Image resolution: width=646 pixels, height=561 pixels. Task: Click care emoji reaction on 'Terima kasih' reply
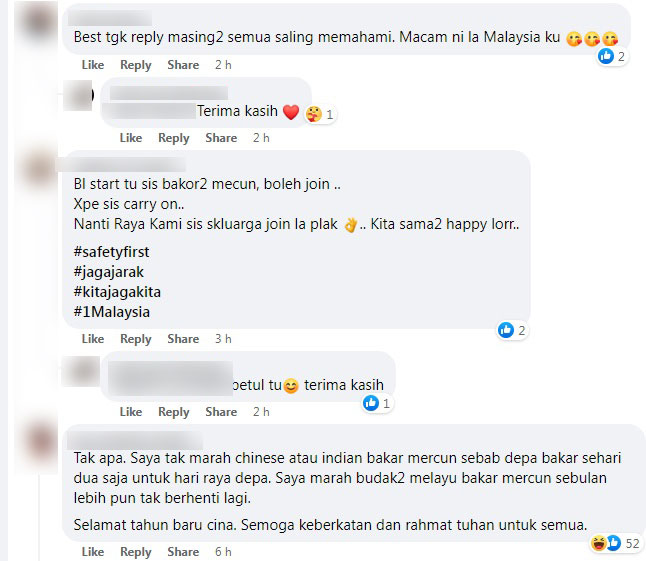click(x=314, y=114)
